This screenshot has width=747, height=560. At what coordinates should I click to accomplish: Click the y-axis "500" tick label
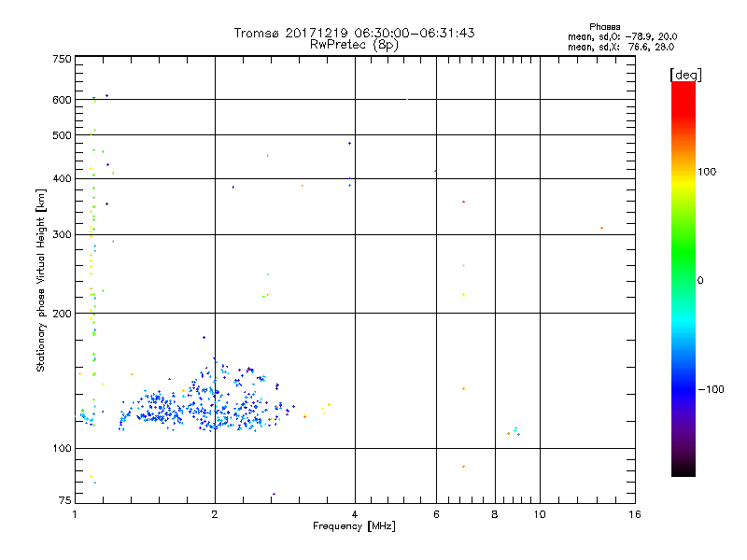(62, 135)
